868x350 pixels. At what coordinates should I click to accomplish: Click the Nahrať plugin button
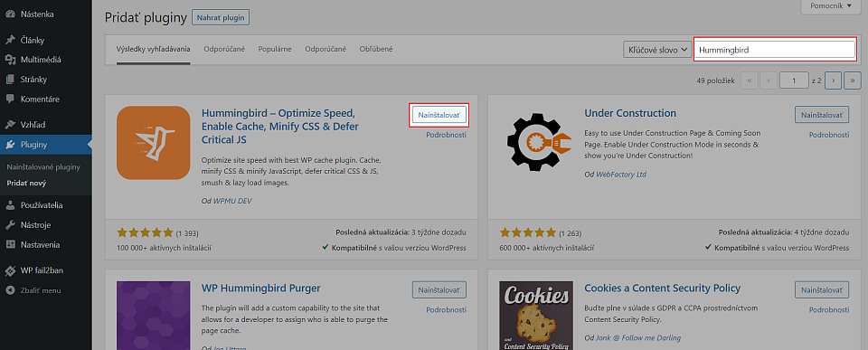click(221, 17)
